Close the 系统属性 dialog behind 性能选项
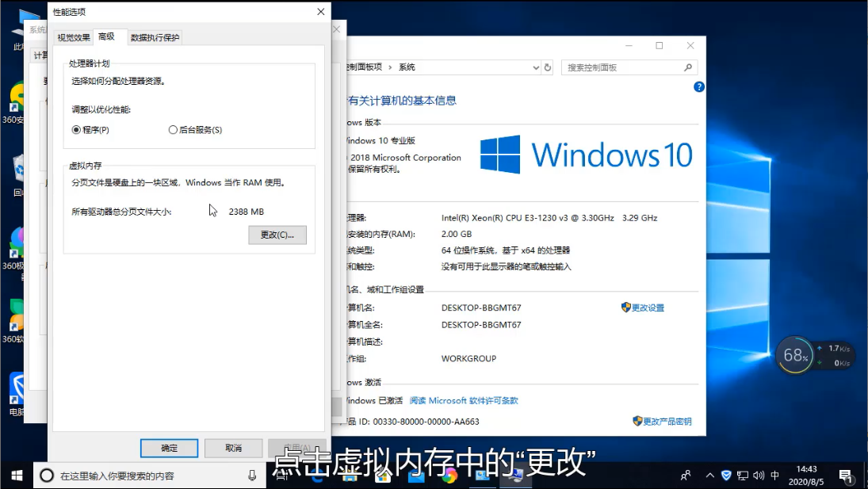This screenshot has width=868, height=489. pyautogui.click(x=337, y=29)
